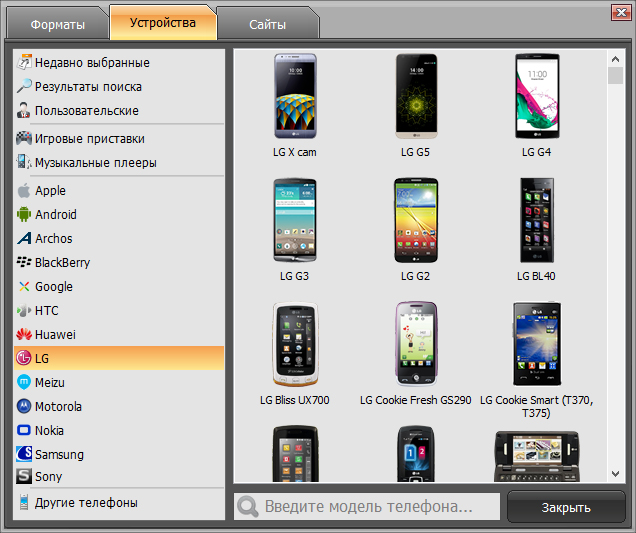Screen dimensions: 636x533
Task: Click the magnifier icon in search box
Action: [248, 507]
